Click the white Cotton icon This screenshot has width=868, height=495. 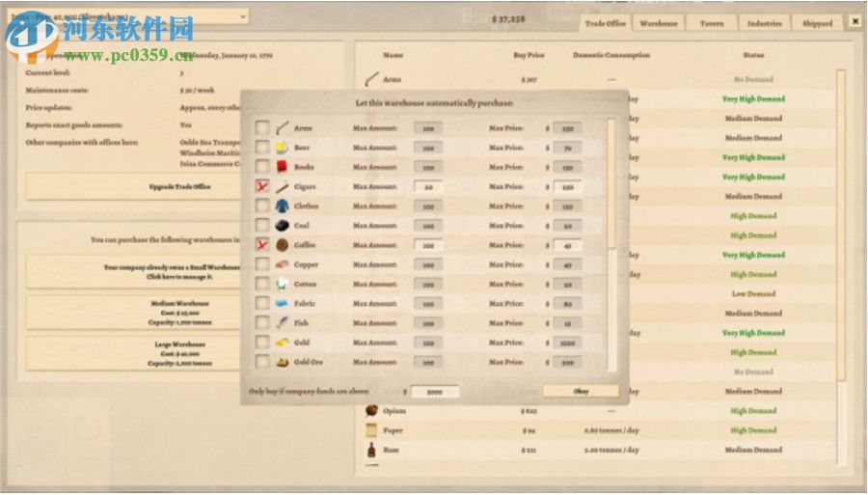coord(283,284)
